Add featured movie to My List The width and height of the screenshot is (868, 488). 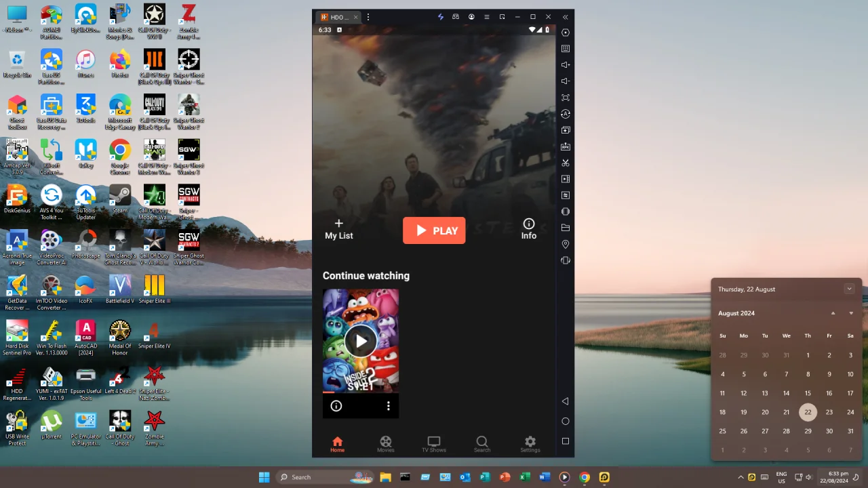coord(338,229)
